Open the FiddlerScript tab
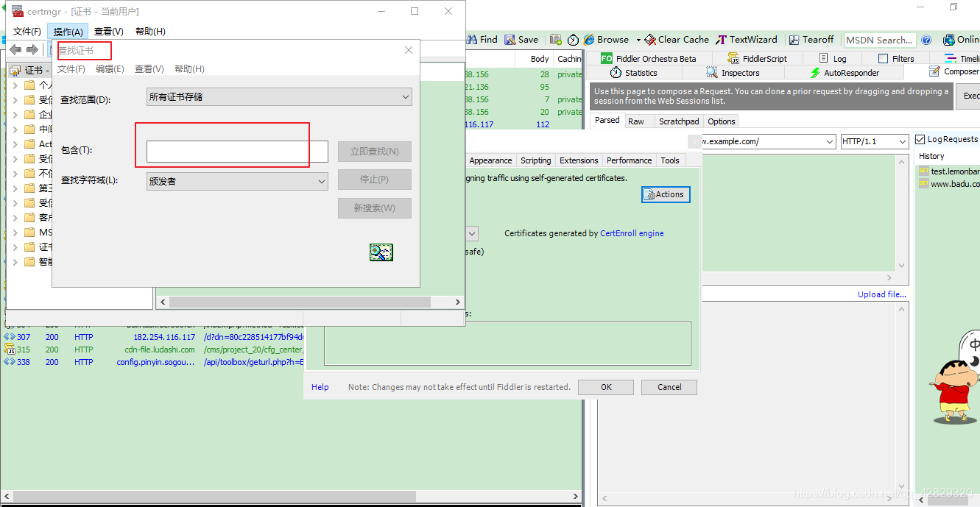This screenshot has height=507, width=980. tap(757, 59)
